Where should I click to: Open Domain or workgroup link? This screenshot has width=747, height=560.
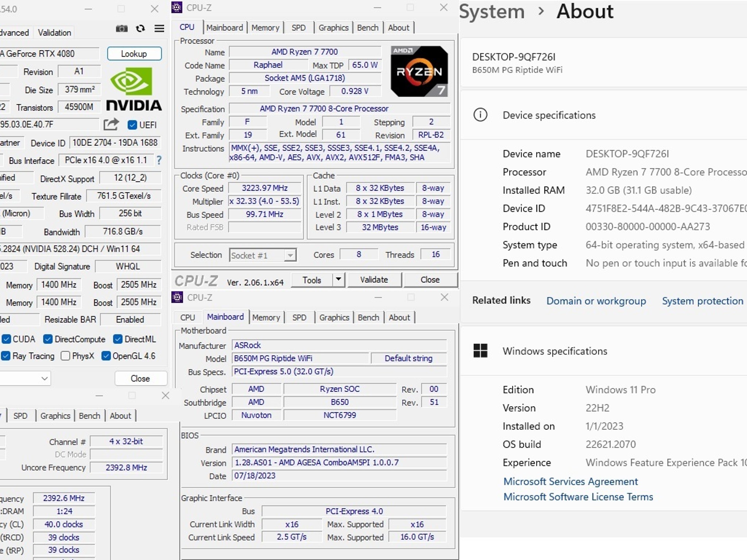click(x=596, y=301)
